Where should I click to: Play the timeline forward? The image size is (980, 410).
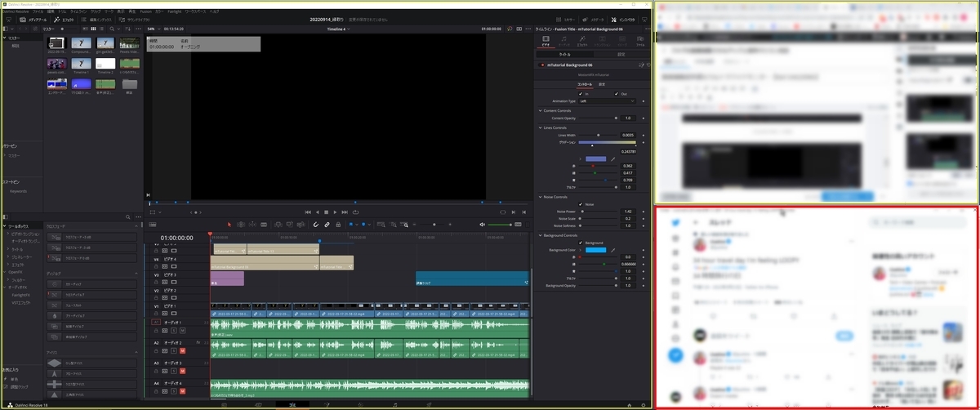(x=335, y=212)
